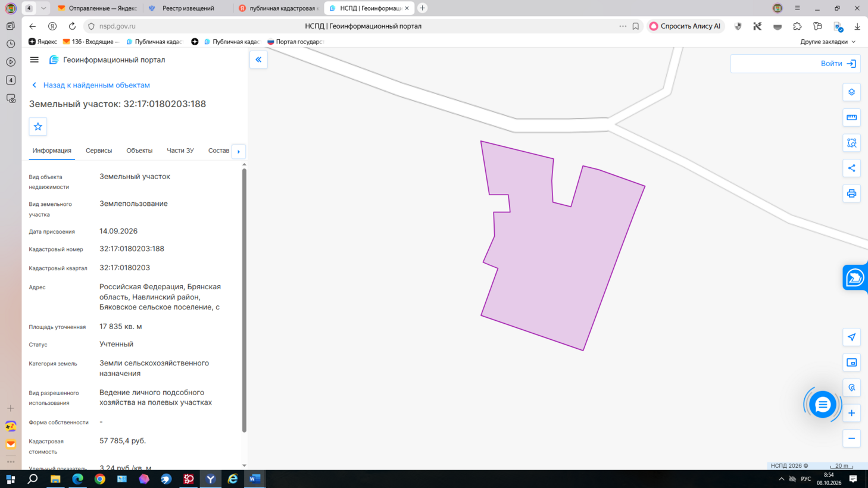Add parcel to favorites with star
868x488 pixels.
pyautogui.click(x=38, y=126)
